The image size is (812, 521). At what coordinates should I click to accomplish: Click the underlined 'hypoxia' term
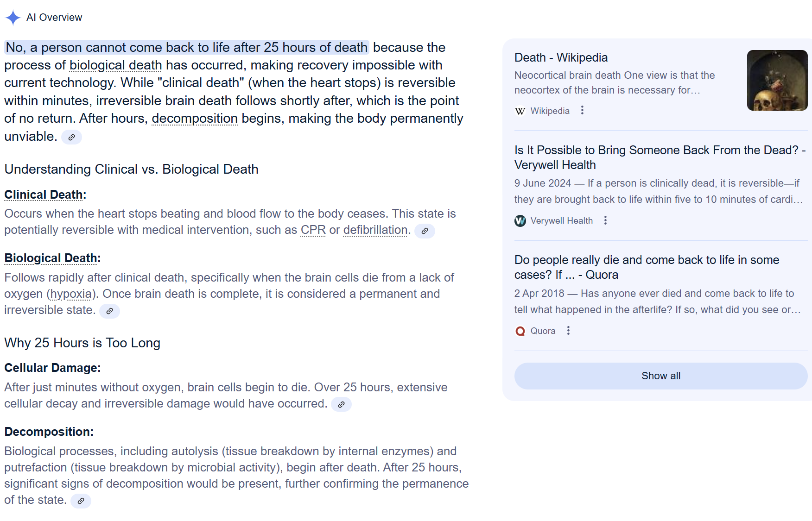point(71,294)
